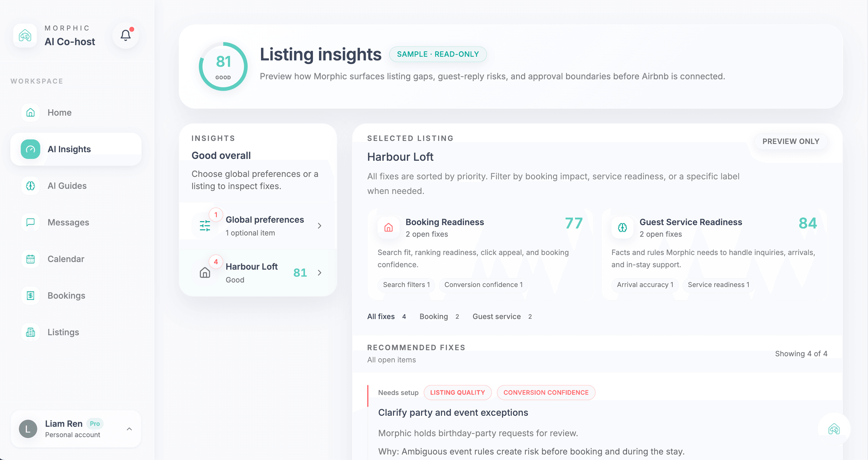Viewport: 868px width, 460px height.
Task: Click the Global preferences sliders icon
Action: coord(205,226)
